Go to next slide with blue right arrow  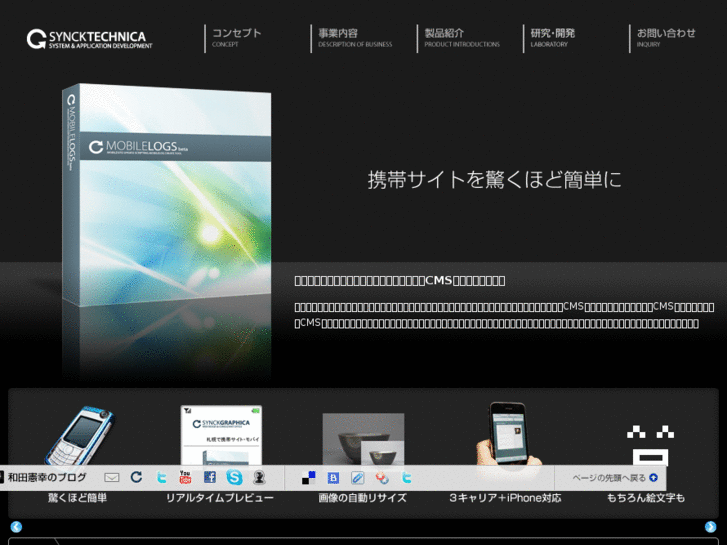pyautogui.click(x=710, y=527)
